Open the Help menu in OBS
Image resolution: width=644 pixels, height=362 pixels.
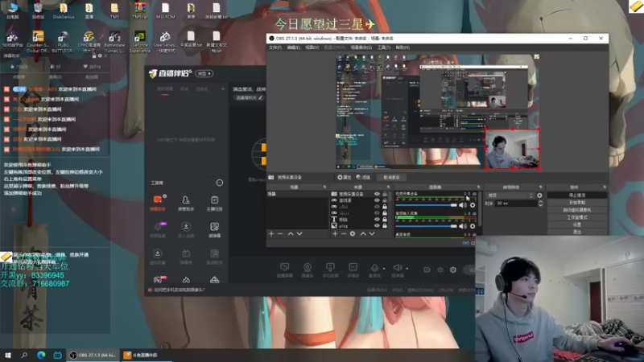(x=402, y=47)
